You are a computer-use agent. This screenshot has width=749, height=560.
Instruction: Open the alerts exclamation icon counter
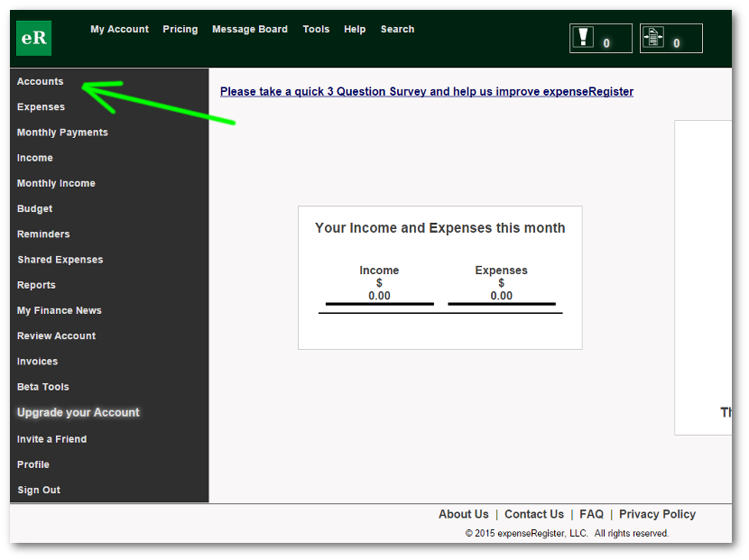coord(600,38)
